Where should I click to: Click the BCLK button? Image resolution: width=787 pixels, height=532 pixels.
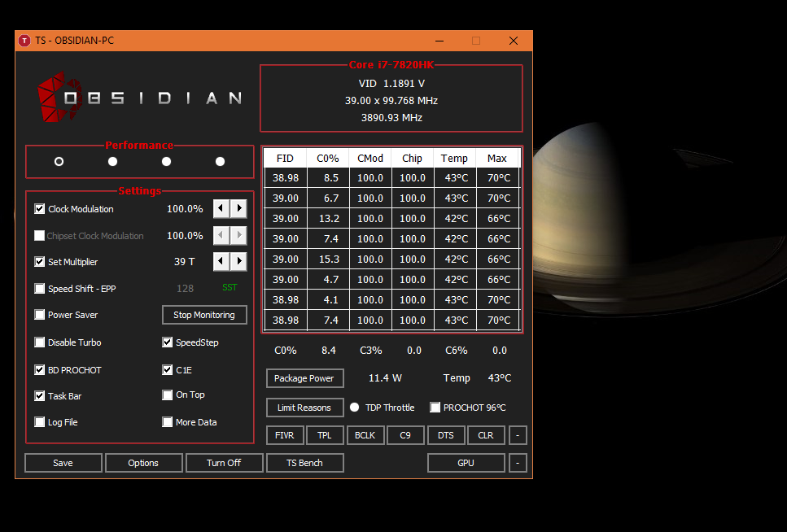(365, 435)
